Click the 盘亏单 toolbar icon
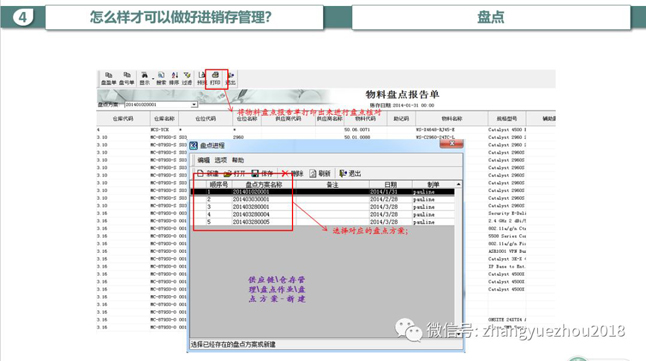The height and width of the screenshot is (361, 646). (126, 78)
